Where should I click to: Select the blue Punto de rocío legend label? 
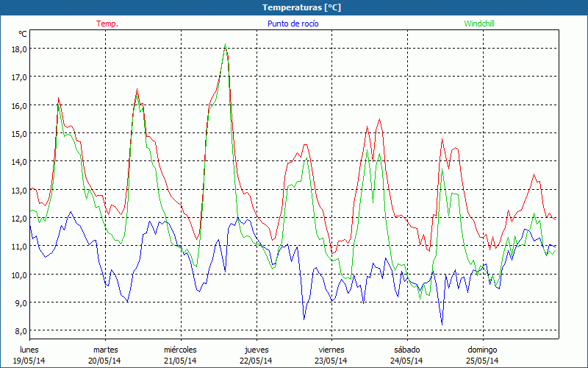pos(293,24)
